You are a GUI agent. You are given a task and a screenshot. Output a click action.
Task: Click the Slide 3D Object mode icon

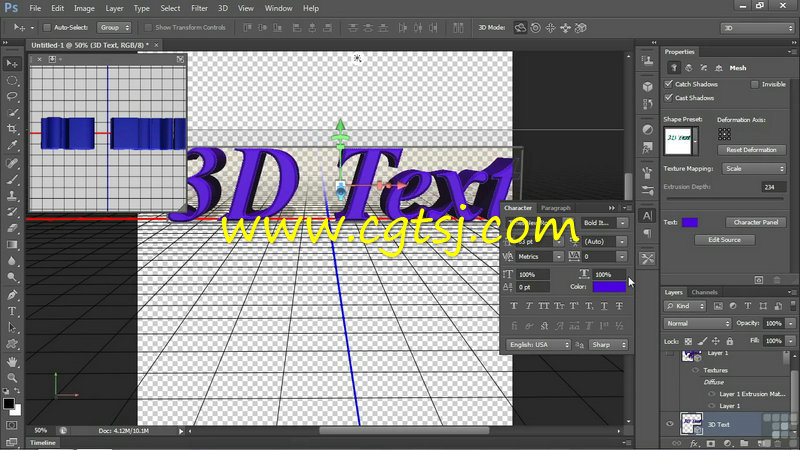tap(565, 28)
